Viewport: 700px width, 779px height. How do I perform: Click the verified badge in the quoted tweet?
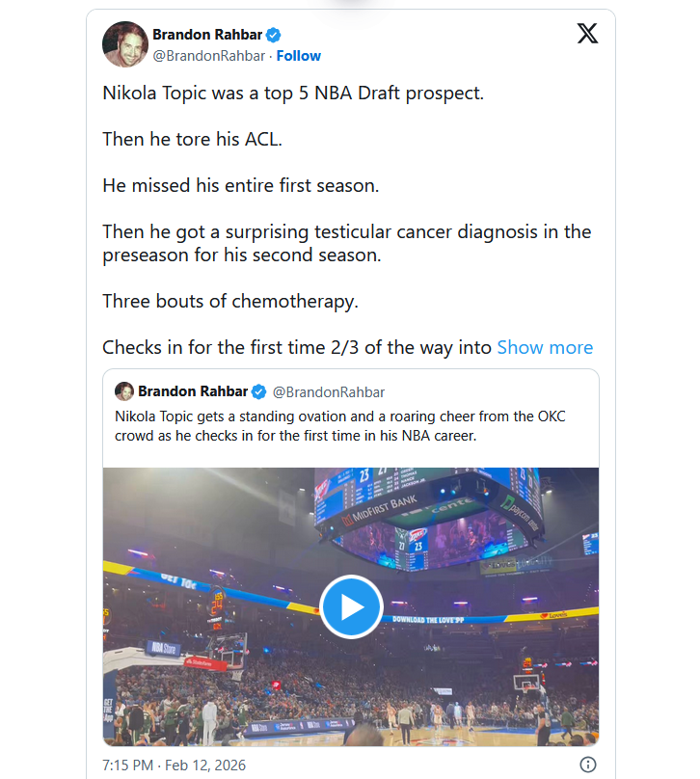[x=259, y=392]
